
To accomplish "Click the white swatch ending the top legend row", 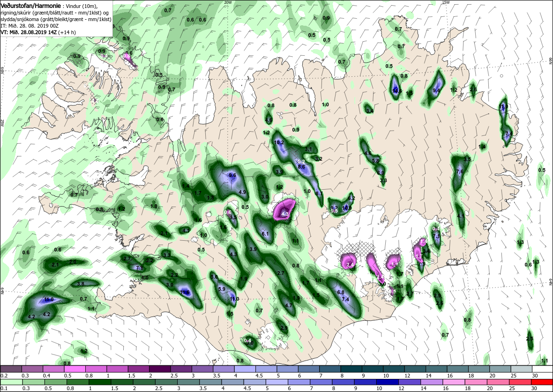I will tap(542, 369).
